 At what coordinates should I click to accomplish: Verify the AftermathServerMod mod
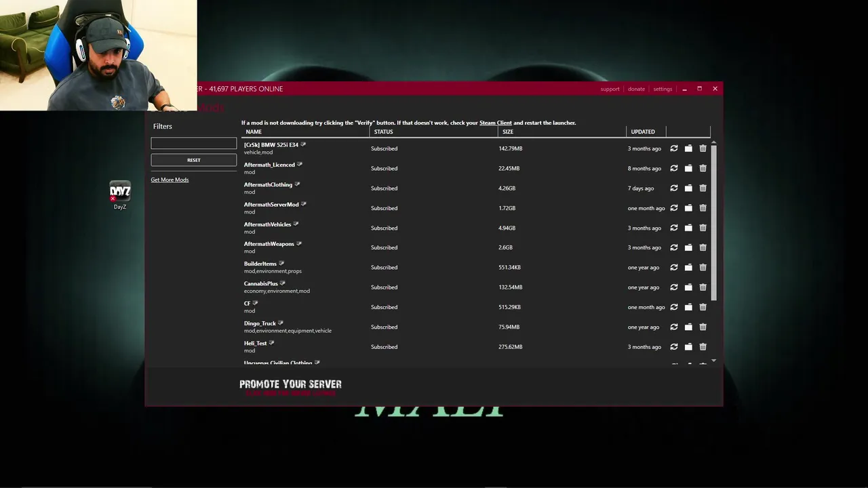[x=674, y=208]
